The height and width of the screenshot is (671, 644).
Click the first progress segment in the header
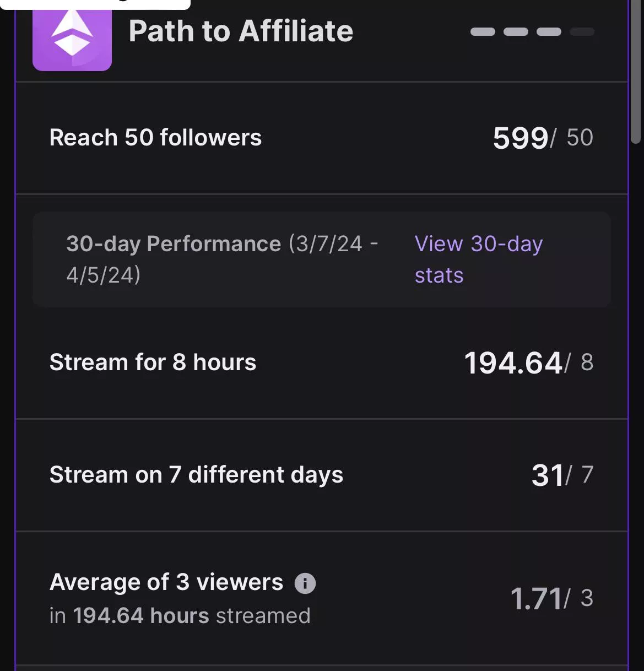coord(483,32)
